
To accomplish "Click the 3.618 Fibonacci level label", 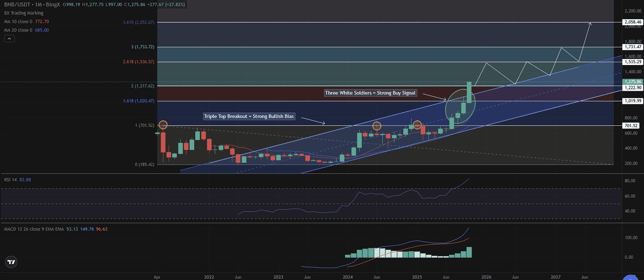I will coord(138,23).
